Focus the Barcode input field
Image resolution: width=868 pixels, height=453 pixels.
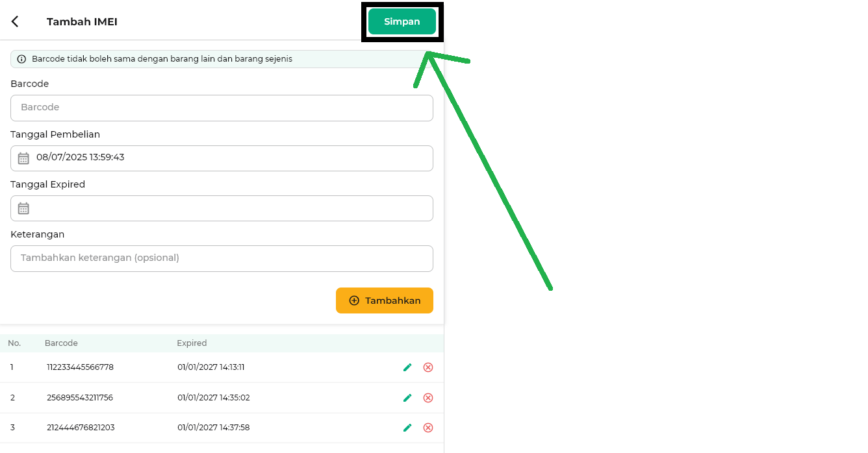click(222, 108)
